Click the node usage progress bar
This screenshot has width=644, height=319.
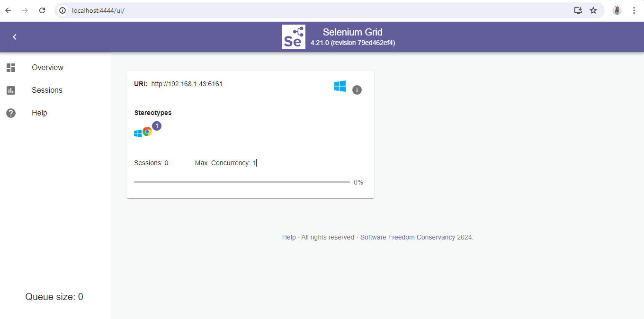point(241,182)
